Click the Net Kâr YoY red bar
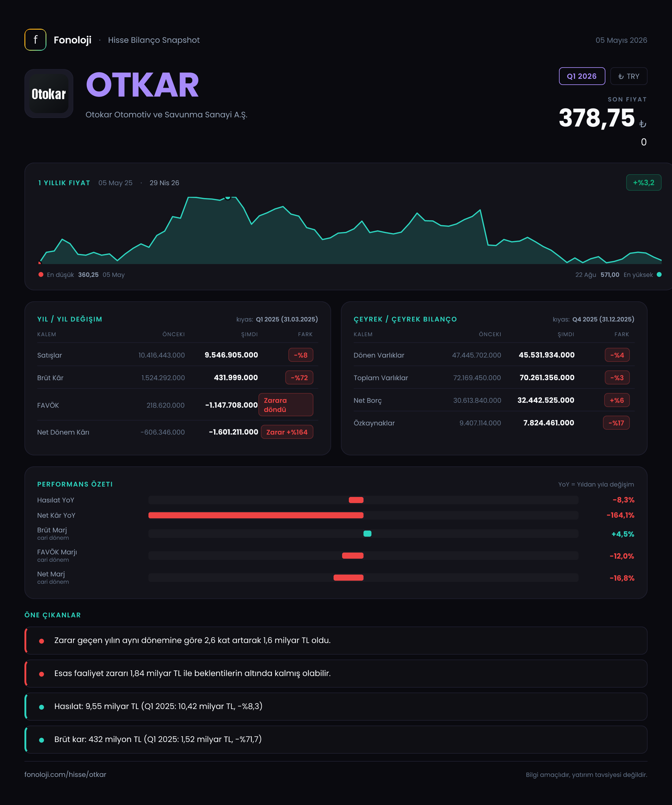 [x=256, y=515]
